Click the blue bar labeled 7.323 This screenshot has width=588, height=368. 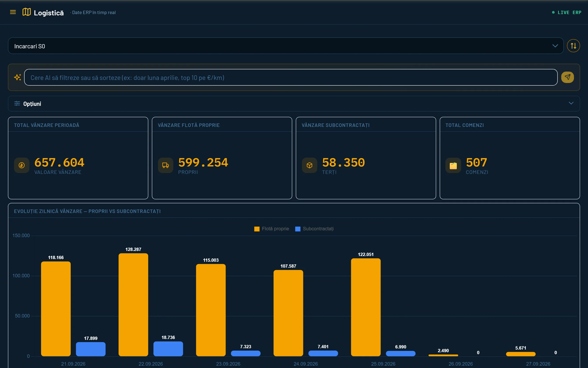246,353
